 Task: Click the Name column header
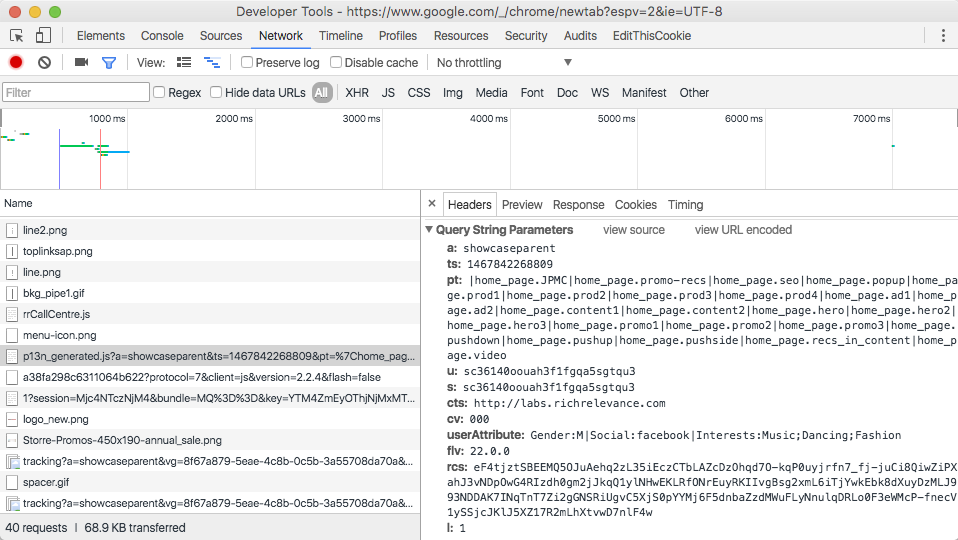point(210,203)
